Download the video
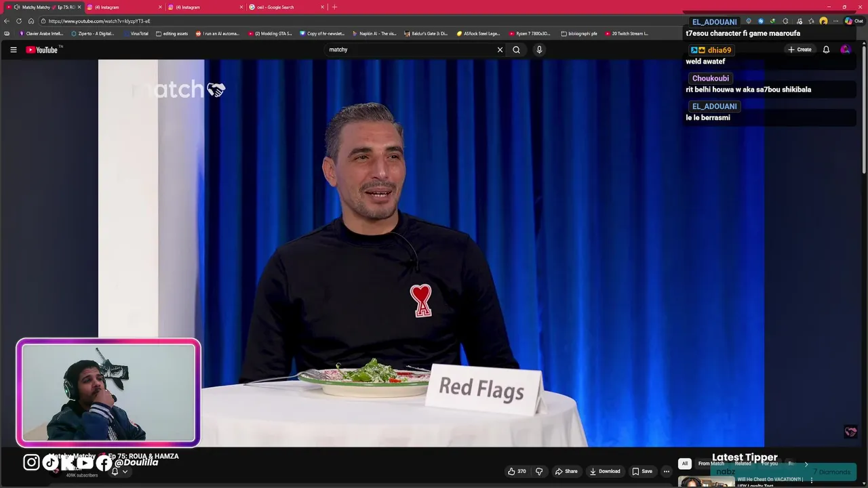Viewport: 868px width, 488px height. [605, 471]
